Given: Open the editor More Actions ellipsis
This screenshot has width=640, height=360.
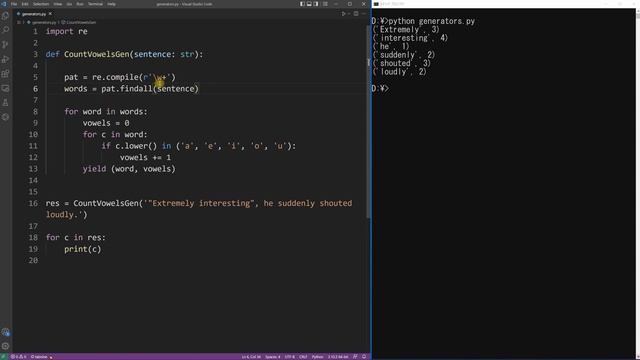Looking at the screenshot, I should tap(363, 14).
